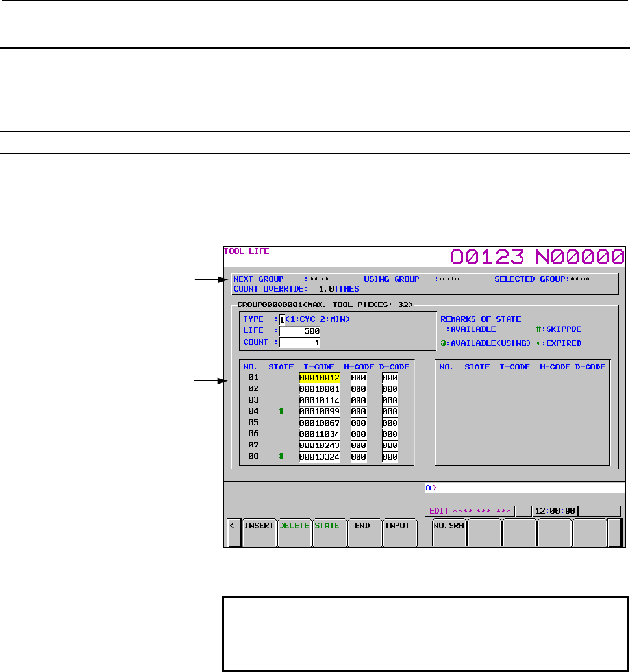Screen dimensions: 630x672
Task: Select T-code 00010067 in row 05
Action: coord(320,423)
